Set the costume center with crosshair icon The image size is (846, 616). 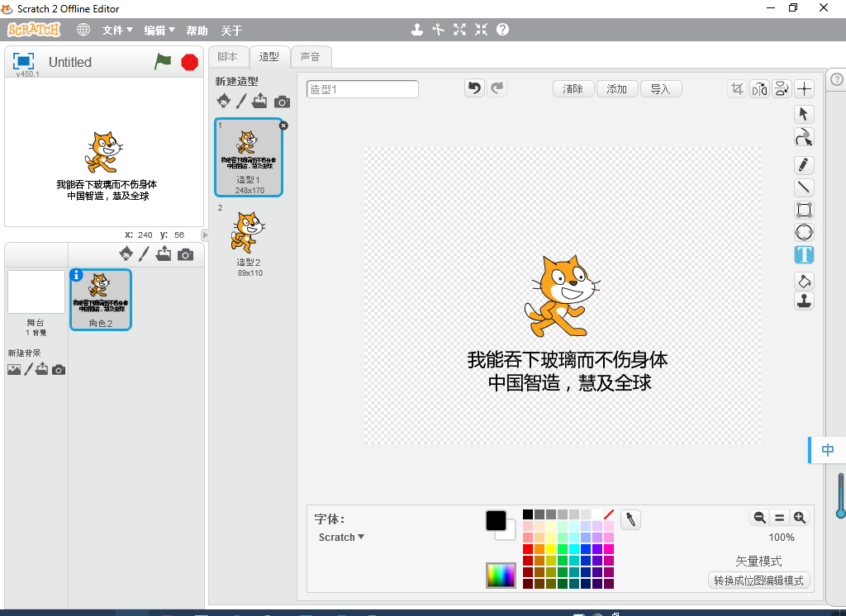pos(804,89)
